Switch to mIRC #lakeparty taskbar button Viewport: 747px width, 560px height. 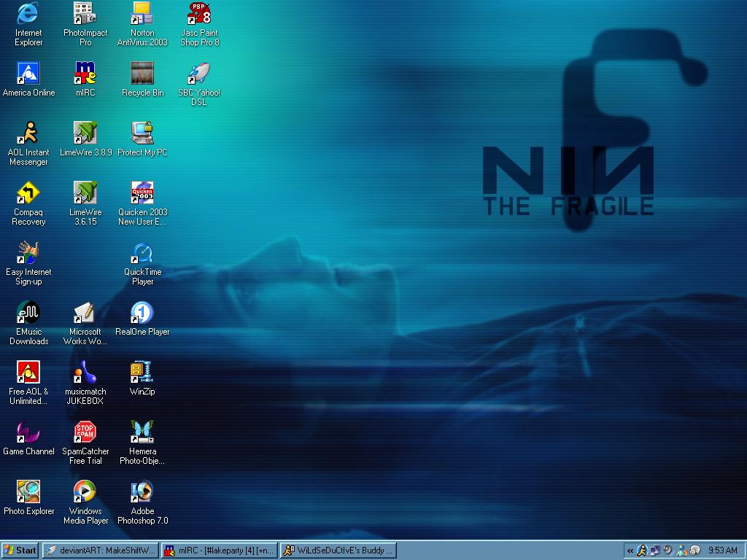tap(219, 551)
